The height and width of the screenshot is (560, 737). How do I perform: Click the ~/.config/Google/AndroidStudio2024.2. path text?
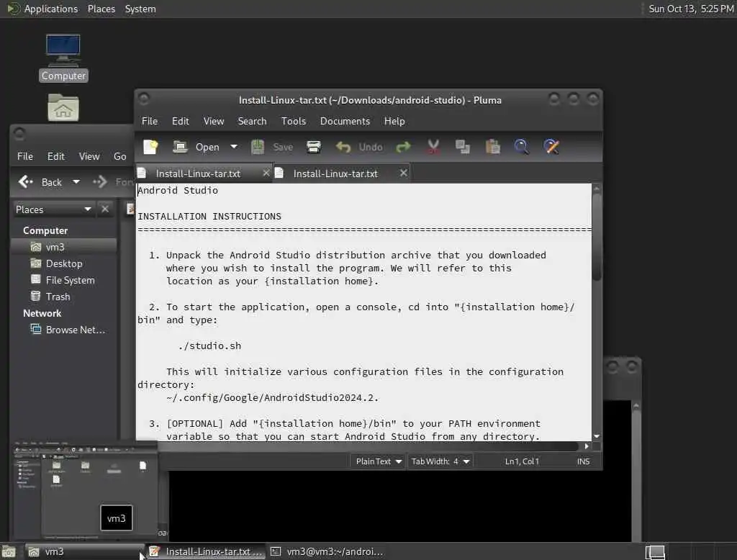click(x=272, y=398)
